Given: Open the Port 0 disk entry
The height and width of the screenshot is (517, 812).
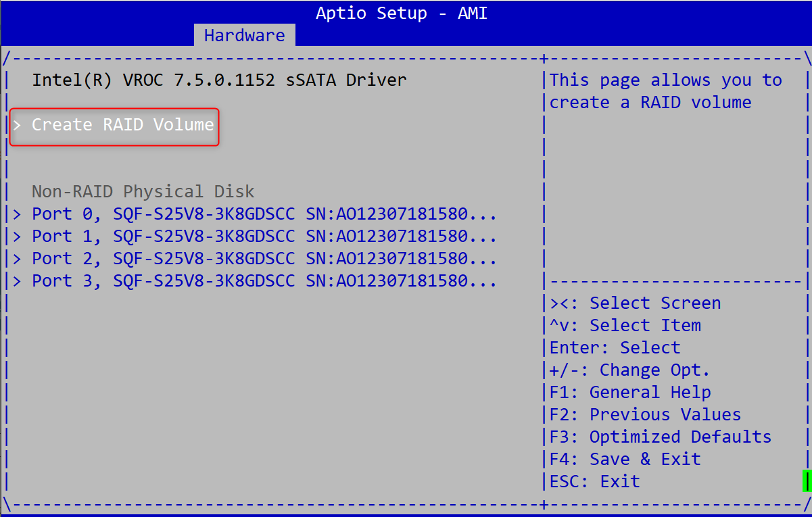Looking at the screenshot, I should coord(264,214).
